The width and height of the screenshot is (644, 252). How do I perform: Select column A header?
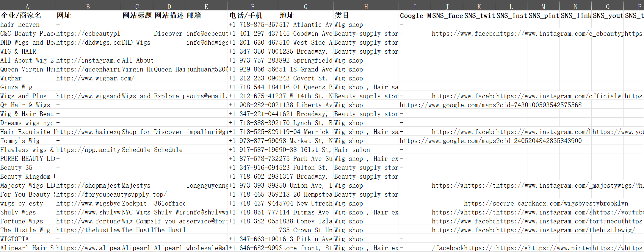pyautogui.click(x=27, y=7)
